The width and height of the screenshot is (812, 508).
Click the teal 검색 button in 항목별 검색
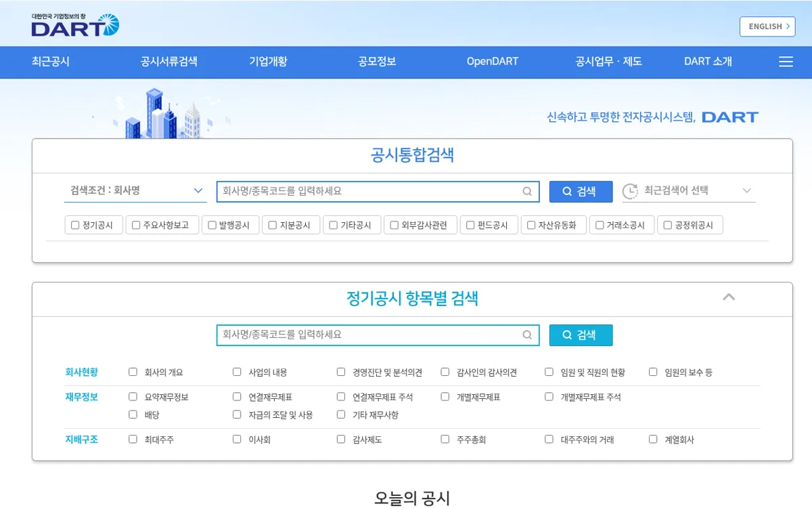click(x=581, y=335)
